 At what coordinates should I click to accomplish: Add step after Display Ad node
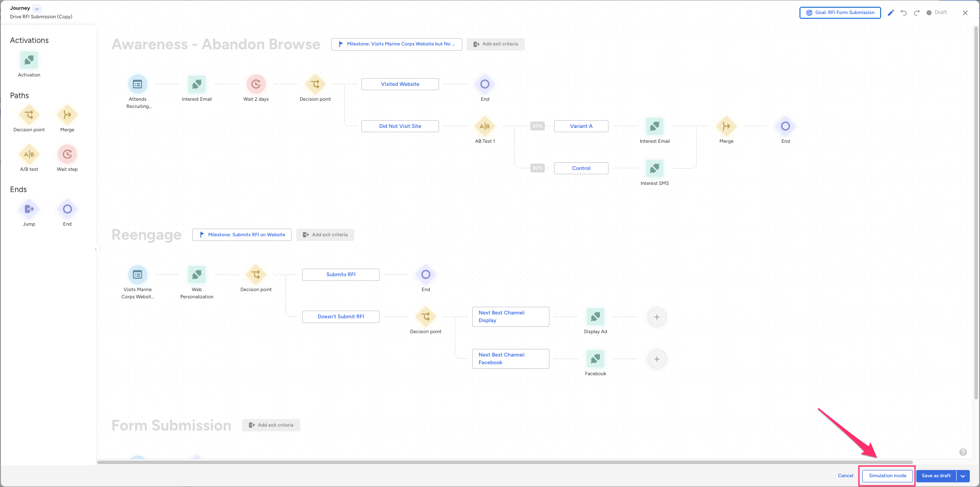[656, 317]
